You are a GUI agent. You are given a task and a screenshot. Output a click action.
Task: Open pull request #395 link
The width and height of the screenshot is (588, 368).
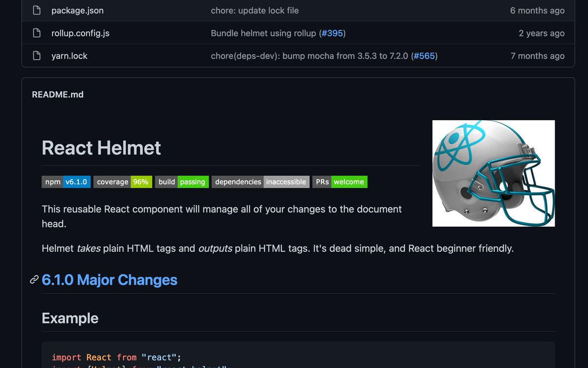point(332,33)
